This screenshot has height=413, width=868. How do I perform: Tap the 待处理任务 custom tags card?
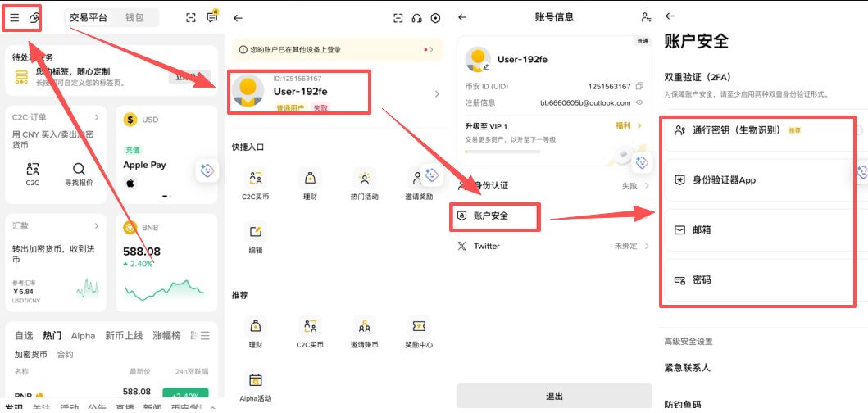coord(111,70)
